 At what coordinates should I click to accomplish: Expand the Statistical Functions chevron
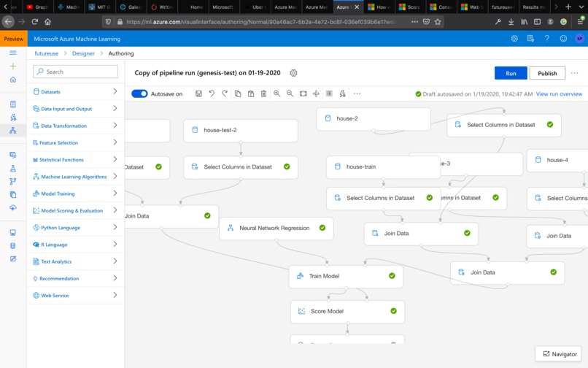pyautogui.click(x=115, y=159)
